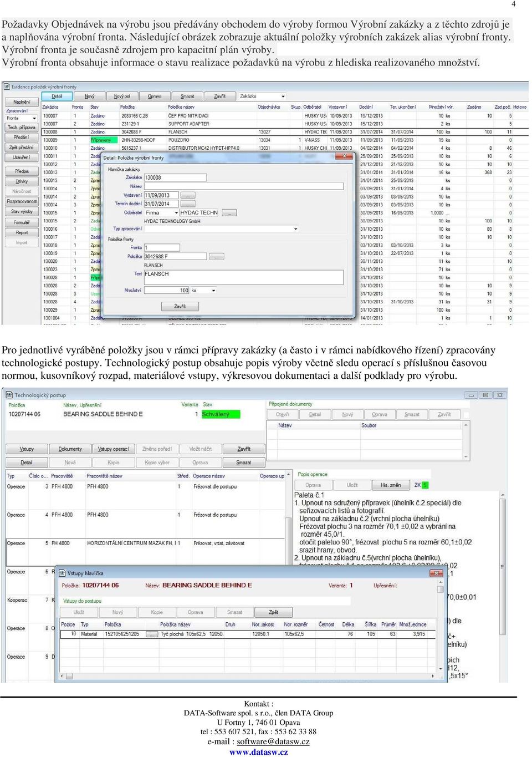Click Detail button in Evidence položek toolbar
This screenshot has width=532, height=757.
[57, 96]
